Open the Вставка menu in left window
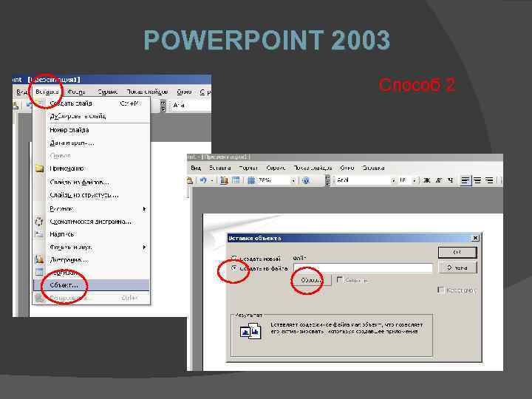Image resolution: width=532 pixels, height=399 pixels. point(47,92)
